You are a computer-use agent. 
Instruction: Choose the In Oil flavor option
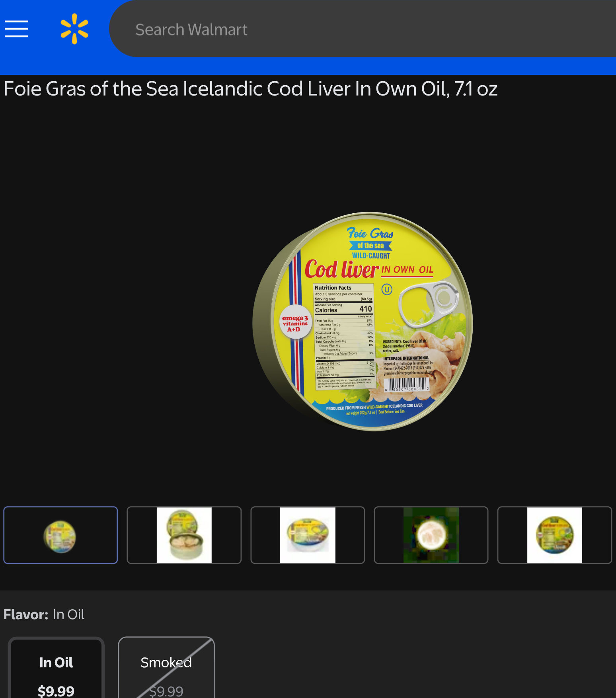pyautogui.click(x=56, y=668)
